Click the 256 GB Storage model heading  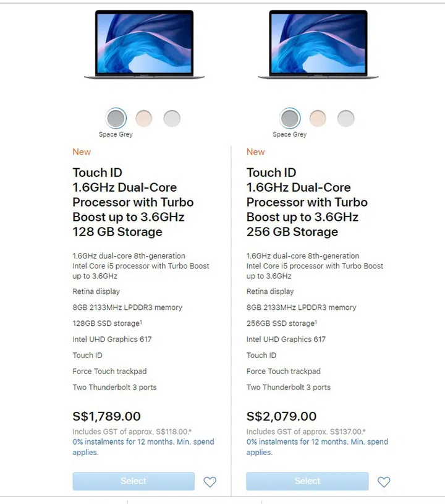point(307,202)
